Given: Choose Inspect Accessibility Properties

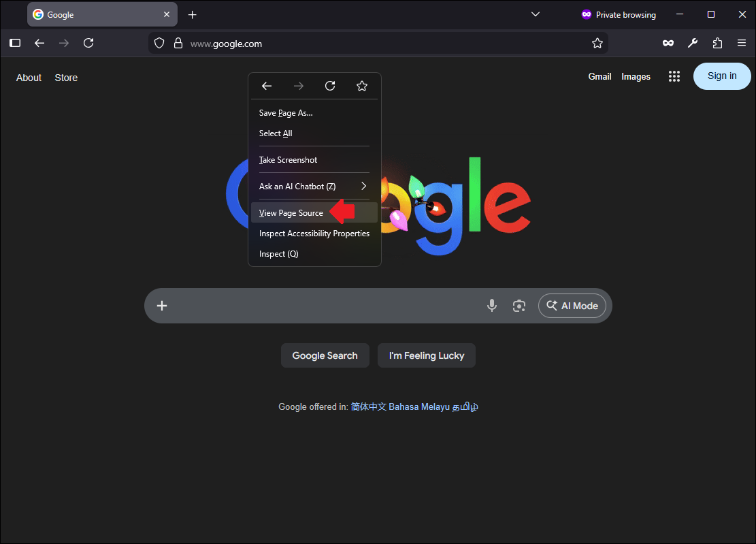Looking at the screenshot, I should [x=314, y=234].
